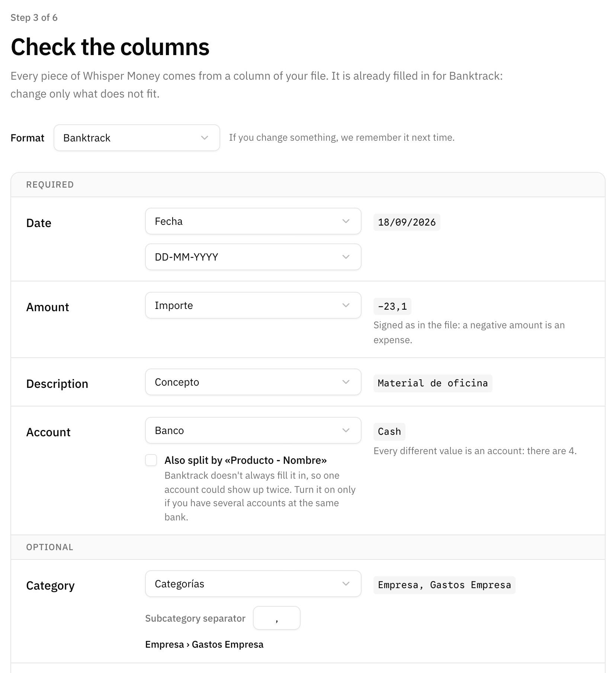Enable the Also split by «Producto - Nombre» checkbox
Screen dimensions: 616x673
coord(151,460)
